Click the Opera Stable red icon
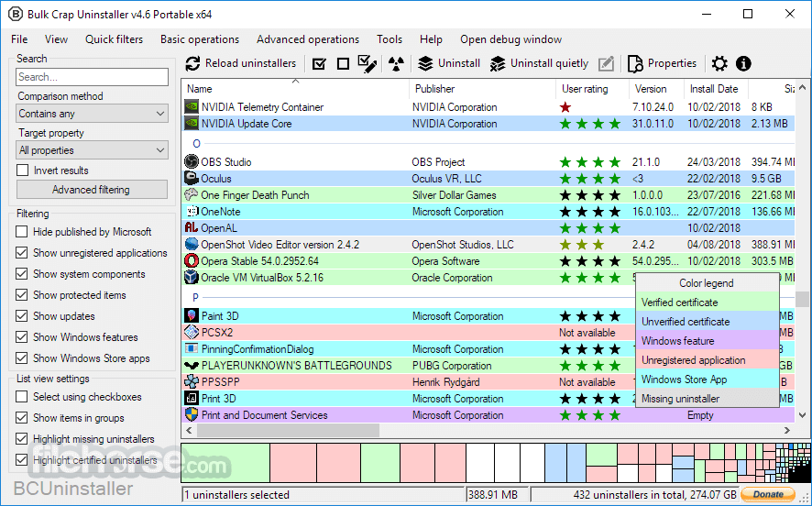The height and width of the screenshot is (506, 812). click(192, 261)
